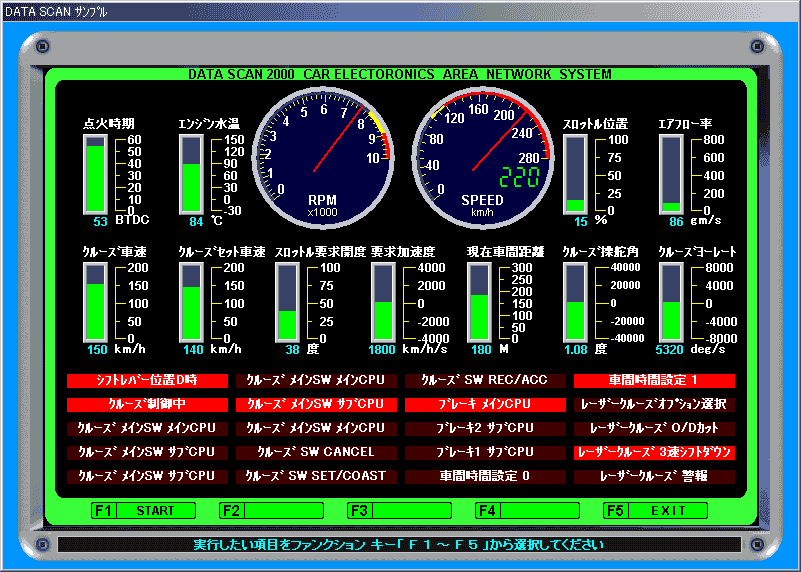
Task: Click the 現在車間距離 distance bar meter
Action: tap(479, 303)
